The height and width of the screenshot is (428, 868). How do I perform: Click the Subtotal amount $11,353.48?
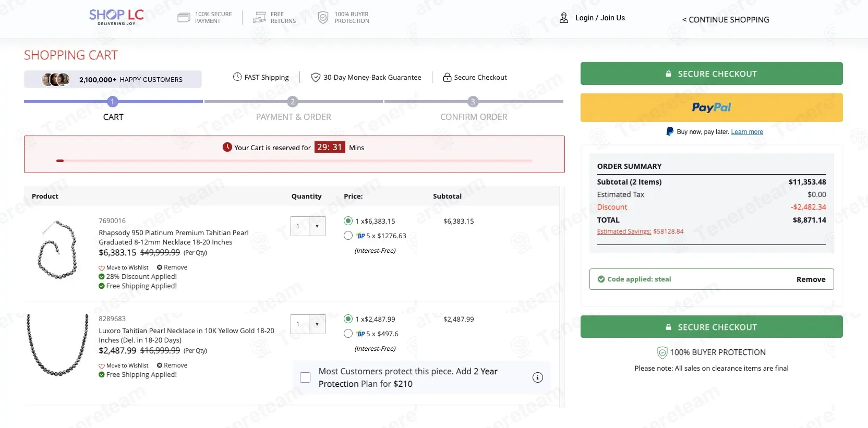tap(807, 182)
